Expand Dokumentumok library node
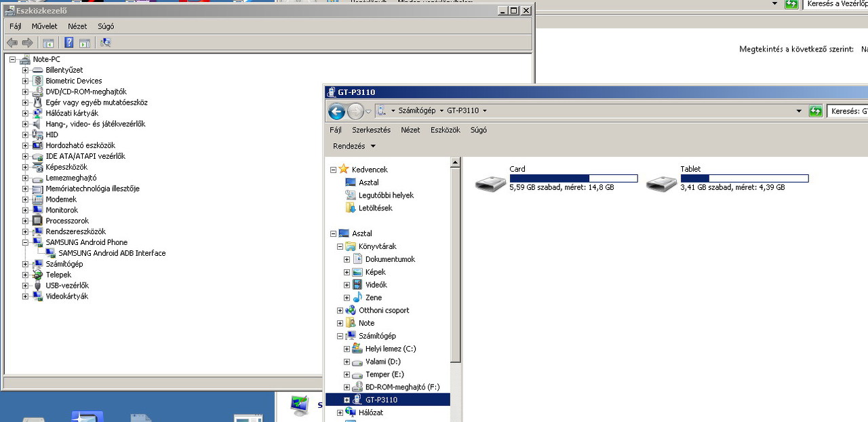 pos(347,259)
